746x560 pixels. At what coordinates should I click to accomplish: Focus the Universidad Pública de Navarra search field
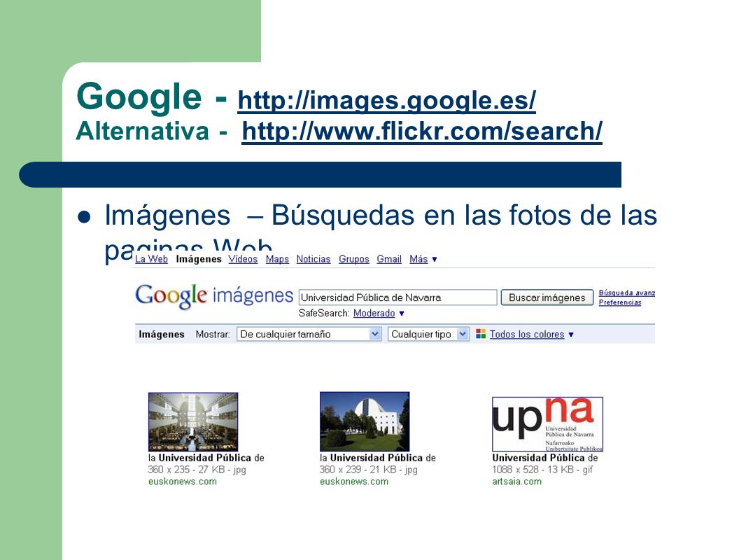coord(397,297)
